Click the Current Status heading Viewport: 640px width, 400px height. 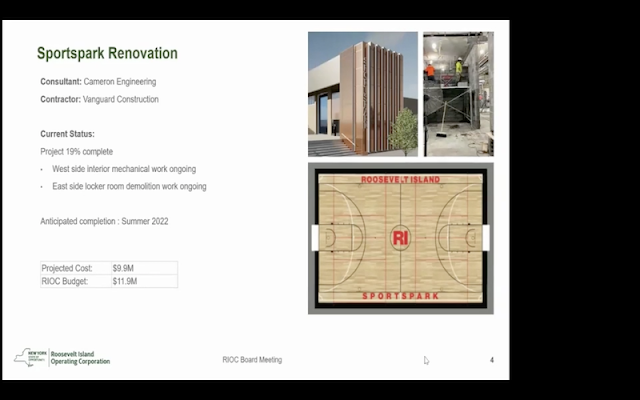click(x=67, y=133)
